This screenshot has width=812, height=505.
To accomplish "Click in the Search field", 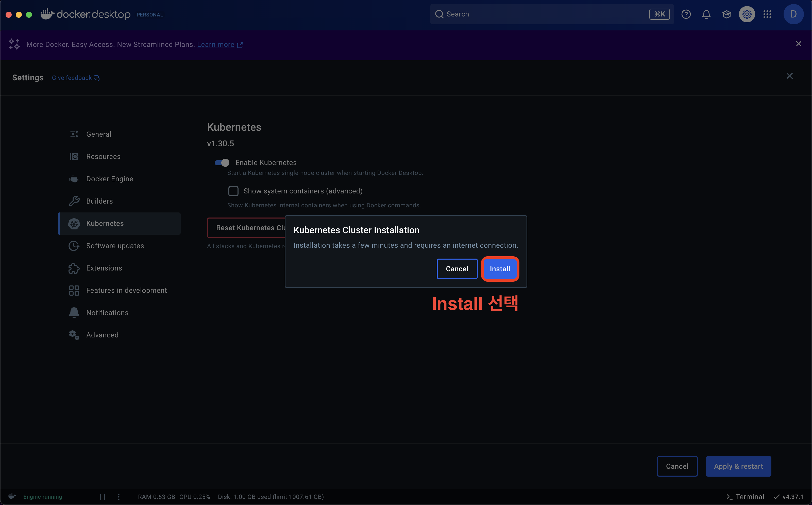I will (x=542, y=14).
